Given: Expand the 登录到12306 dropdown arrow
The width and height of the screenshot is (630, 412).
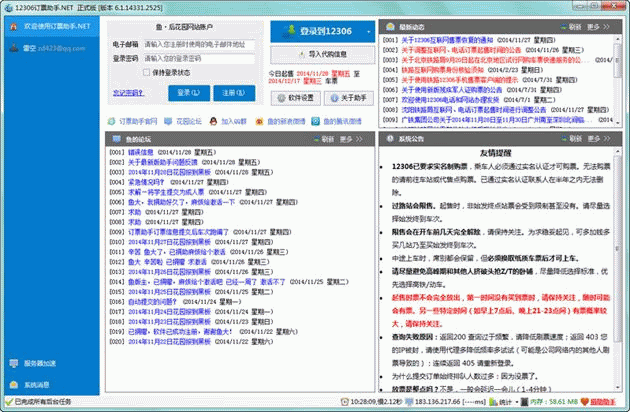Looking at the screenshot, I should [x=368, y=31].
